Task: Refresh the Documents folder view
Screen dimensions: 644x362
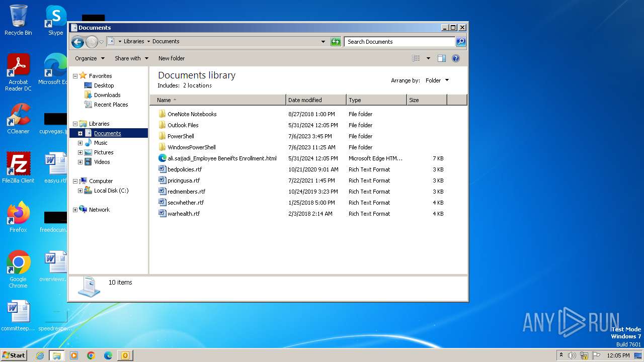Action: [x=336, y=42]
